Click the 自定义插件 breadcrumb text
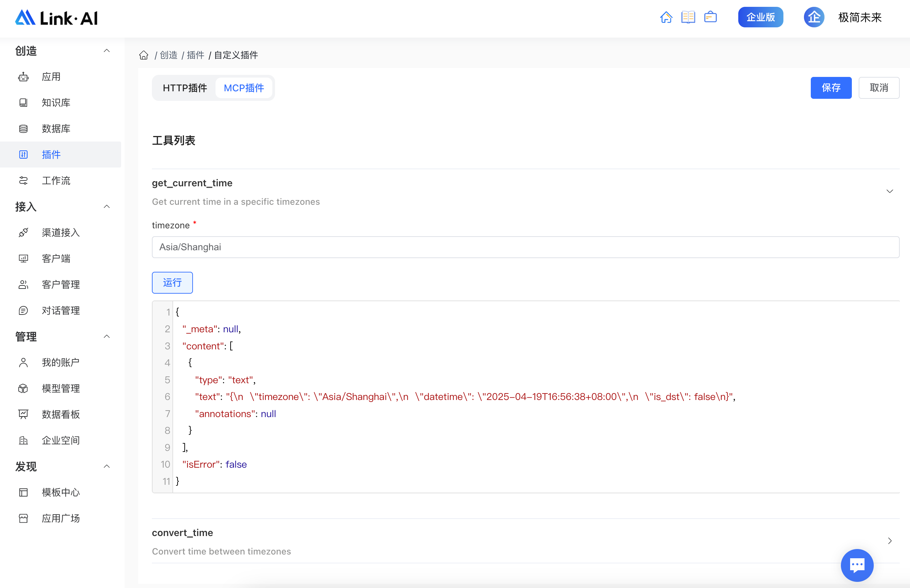 [x=236, y=55]
